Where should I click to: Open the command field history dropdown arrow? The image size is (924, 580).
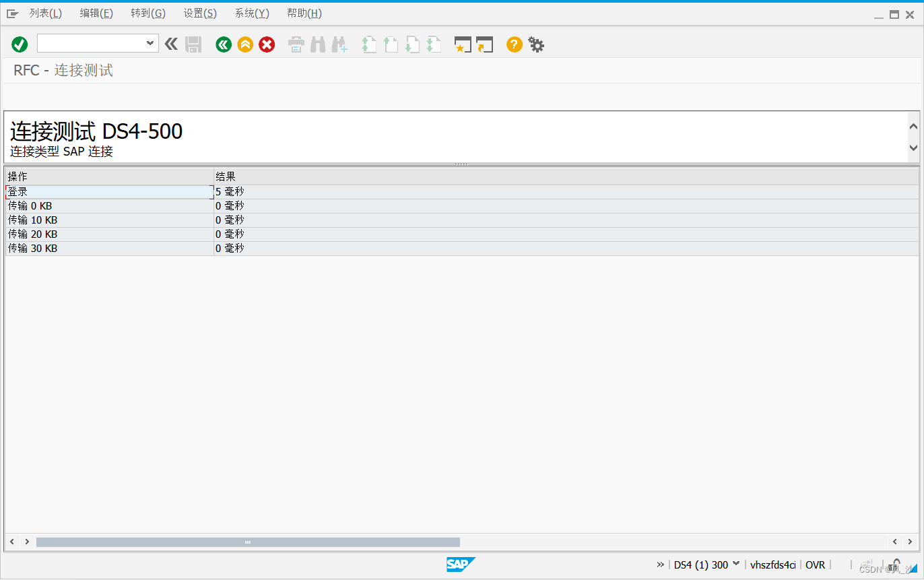151,43
